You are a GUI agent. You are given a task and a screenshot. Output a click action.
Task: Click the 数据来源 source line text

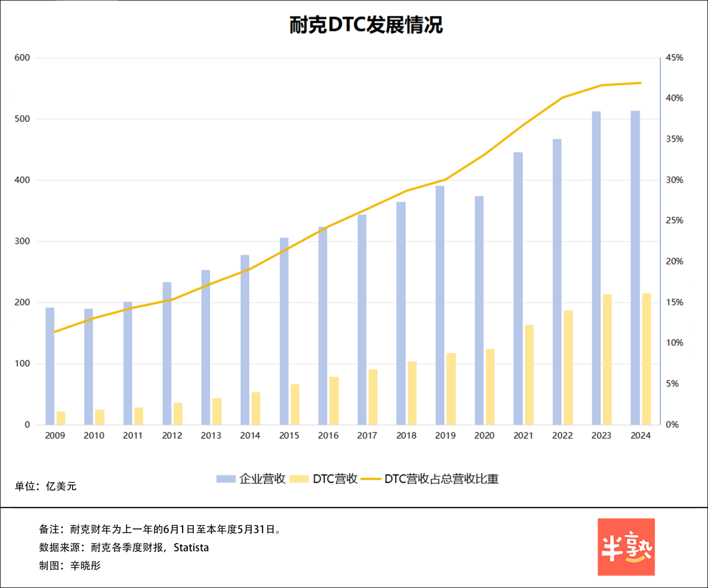(x=124, y=548)
